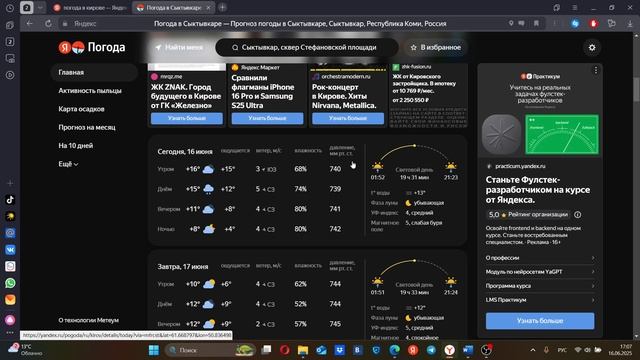Click the blue extension icon in toolbar
Screen dimensions: 640x360
click(575, 24)
